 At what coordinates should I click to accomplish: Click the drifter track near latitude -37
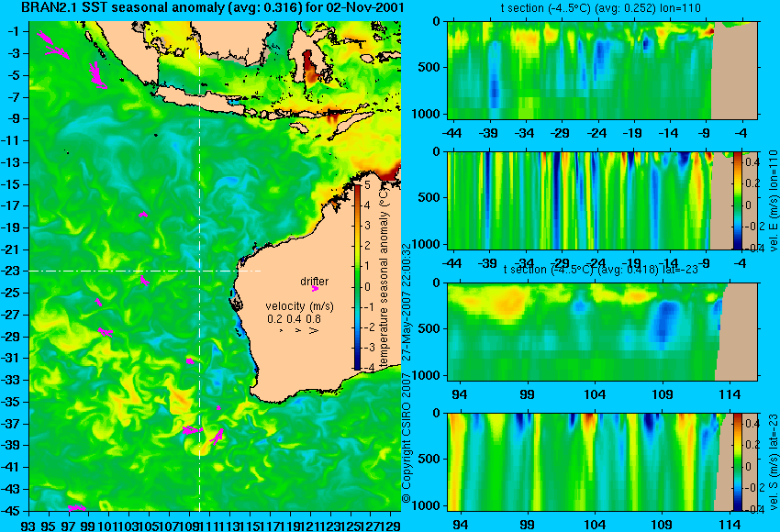pyautogui.click(x=193, y=430)
